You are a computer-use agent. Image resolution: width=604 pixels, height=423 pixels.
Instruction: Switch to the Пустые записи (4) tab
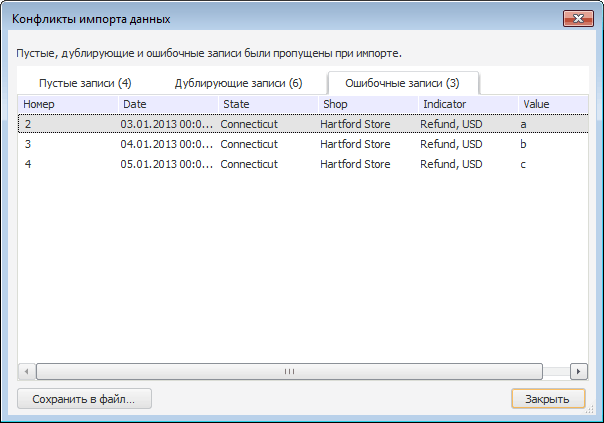click(85, 83)
